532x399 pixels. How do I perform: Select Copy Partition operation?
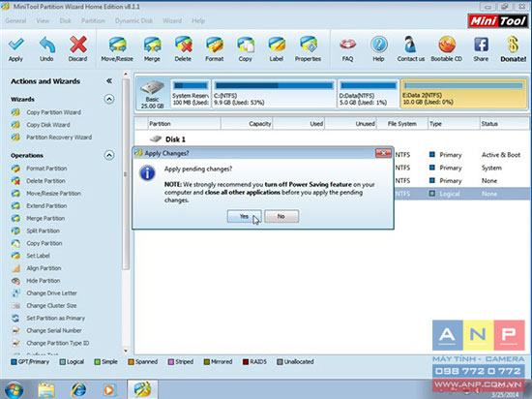pos(44,243)
